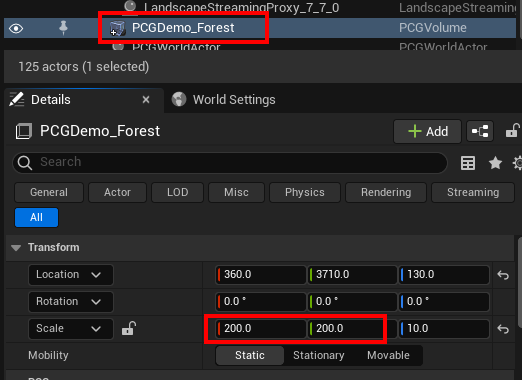Select PCGDemo_Forest actor in outliner
Screen dimensions: 522x380
183,28
